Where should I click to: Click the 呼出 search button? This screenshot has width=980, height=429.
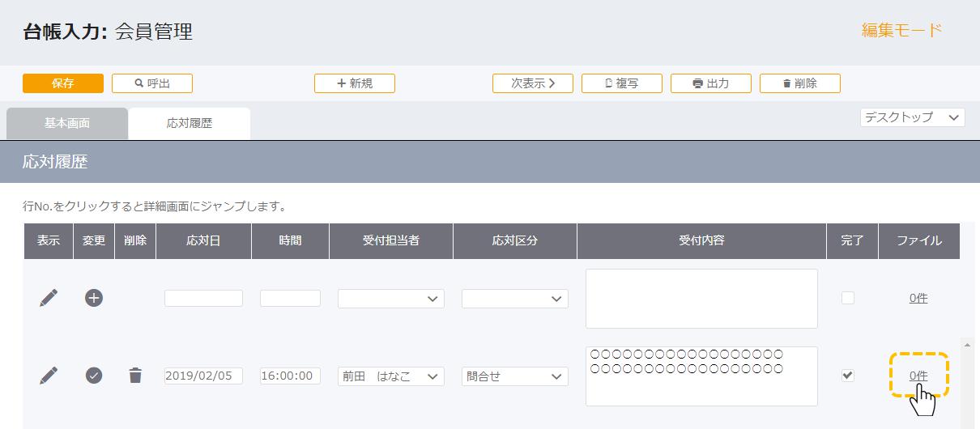pos(152,83)
